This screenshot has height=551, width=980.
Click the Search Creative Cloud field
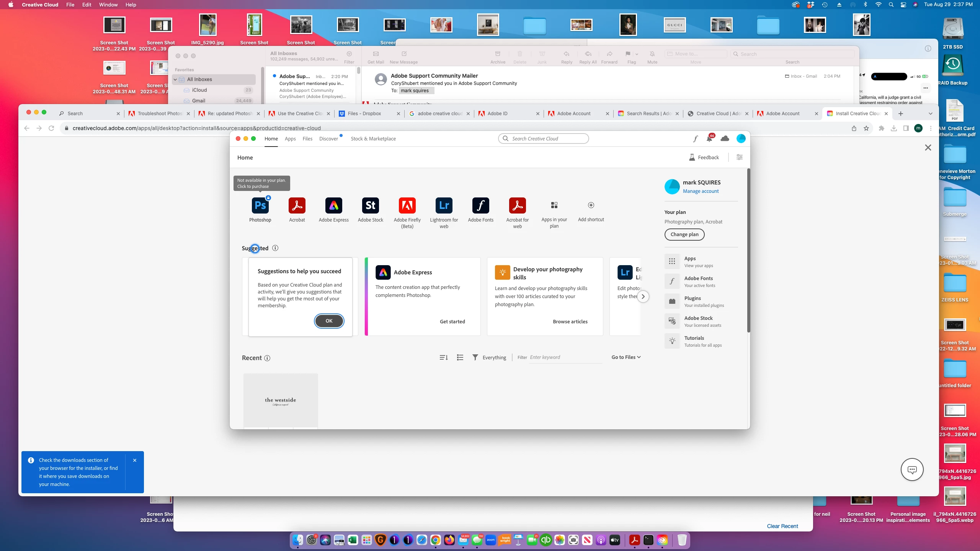(x=547, y=139)
